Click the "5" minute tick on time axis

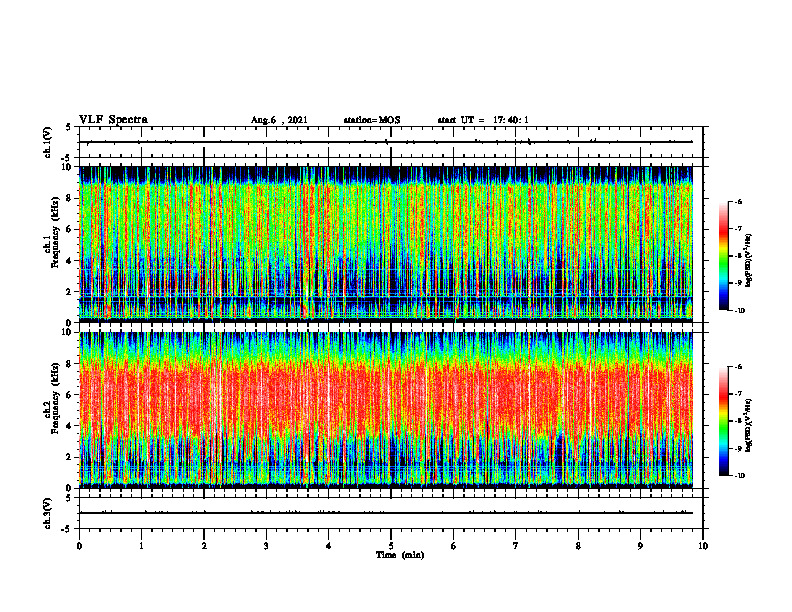[391, 546]
